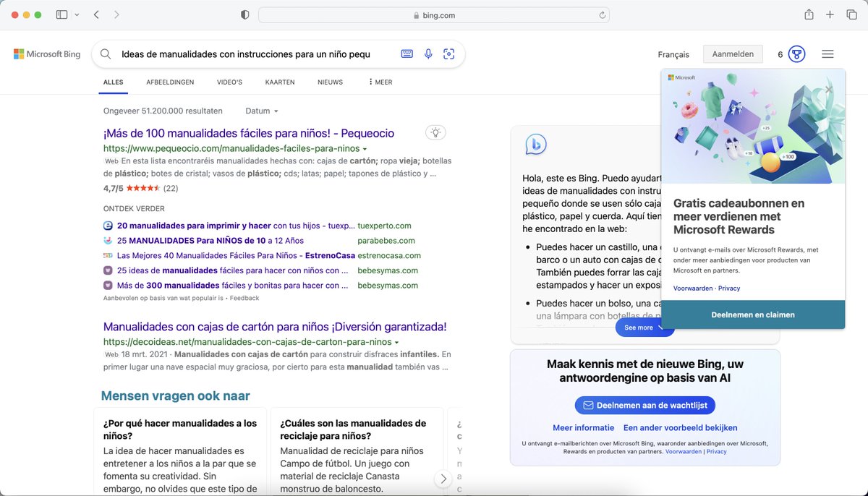This screenshot has height=496, width=868.
Task: Open Privacy link in Rewards popup
Action: point(729,288)
